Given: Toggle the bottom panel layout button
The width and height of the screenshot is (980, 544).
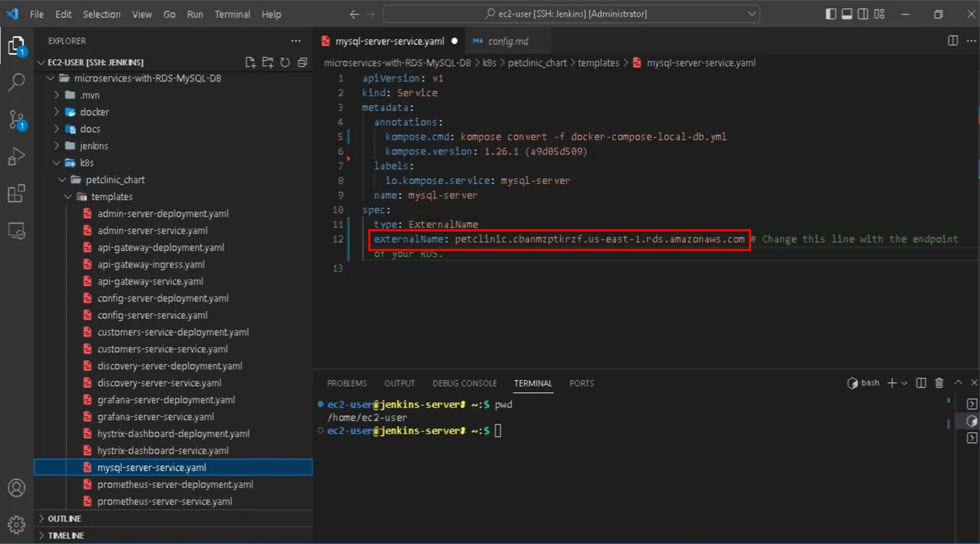Looking at the screenshot, I should (x=847, y=14).
